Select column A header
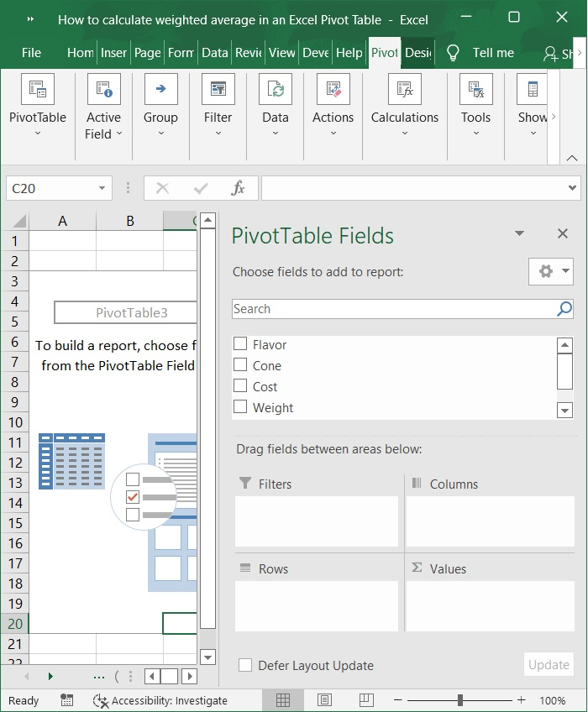The image size is (588, 712). (x=63, y=221)
